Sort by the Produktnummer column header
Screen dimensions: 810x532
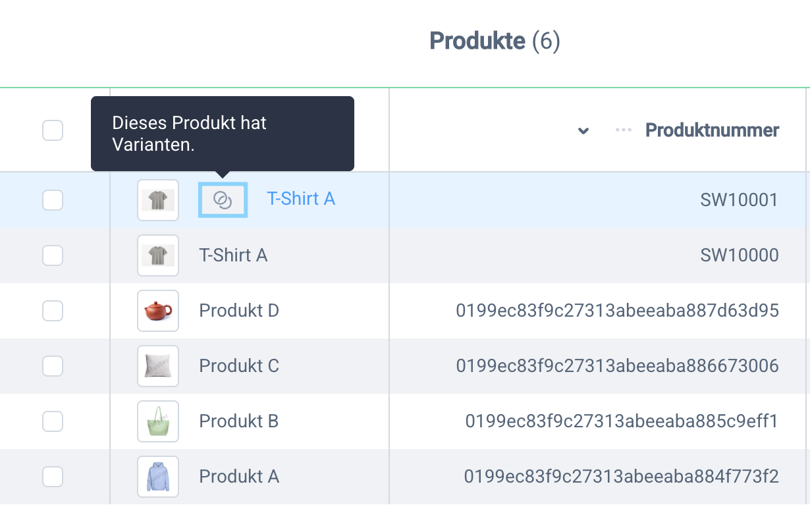pyautogui.click(x=712, y=130)
